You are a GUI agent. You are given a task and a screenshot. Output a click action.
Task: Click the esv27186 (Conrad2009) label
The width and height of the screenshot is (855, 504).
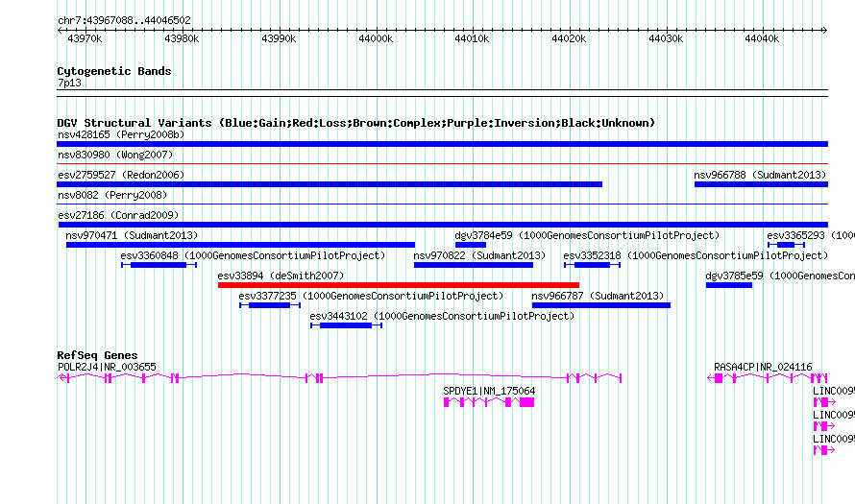[118, 215]
